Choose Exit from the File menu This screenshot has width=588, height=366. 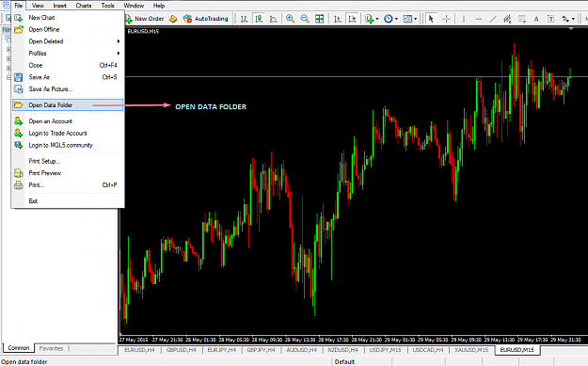[x=68, y=201]
